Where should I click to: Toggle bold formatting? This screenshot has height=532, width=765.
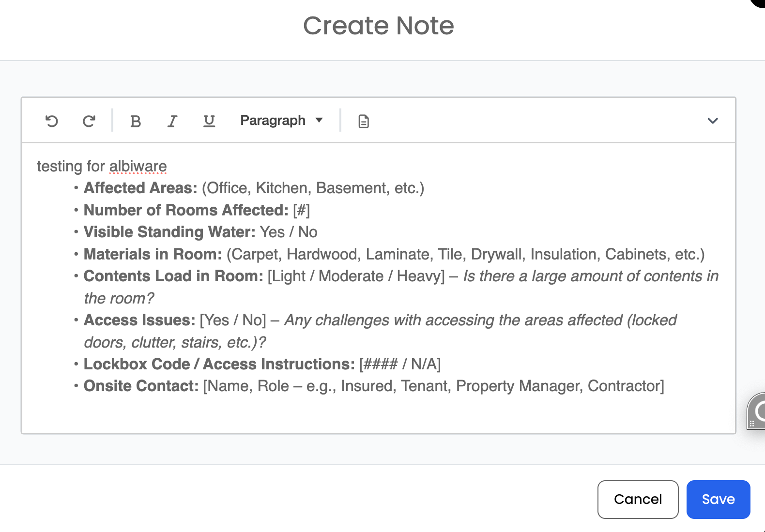click(136, 121)
